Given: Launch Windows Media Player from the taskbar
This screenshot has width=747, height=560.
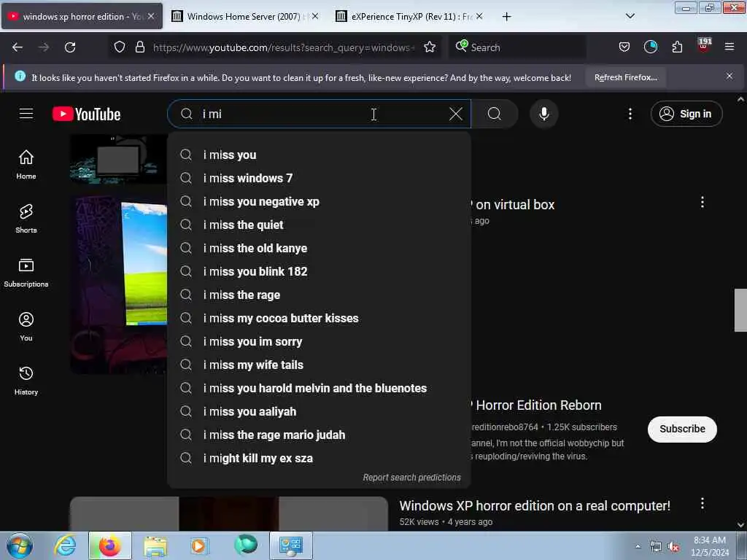Looking at the screenshot, I should coord(199,545).
